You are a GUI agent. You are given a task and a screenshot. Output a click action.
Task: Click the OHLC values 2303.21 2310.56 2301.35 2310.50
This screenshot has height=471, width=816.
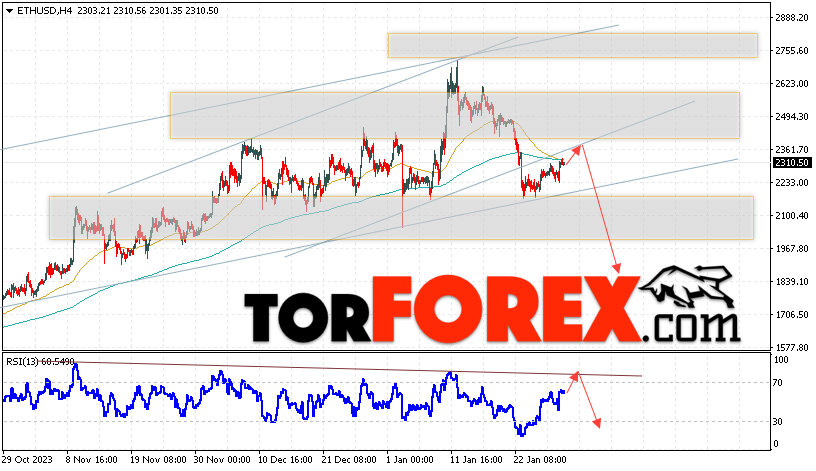[147, 10]
